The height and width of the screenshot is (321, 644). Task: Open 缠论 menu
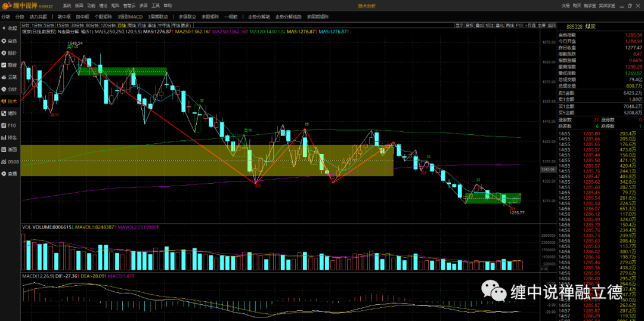[104, 6]
